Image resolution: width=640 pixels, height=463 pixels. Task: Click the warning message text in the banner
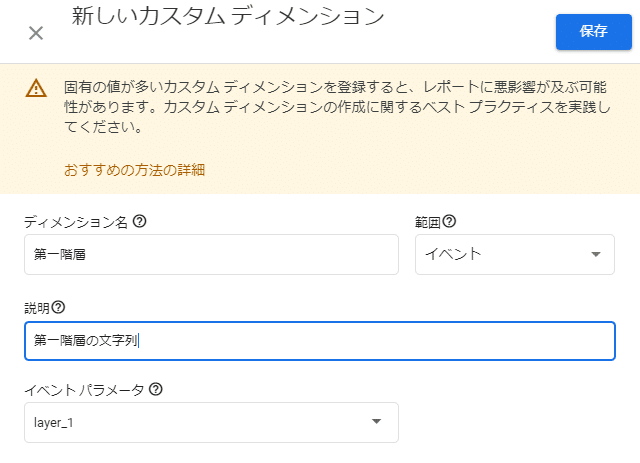pos(337,107)
